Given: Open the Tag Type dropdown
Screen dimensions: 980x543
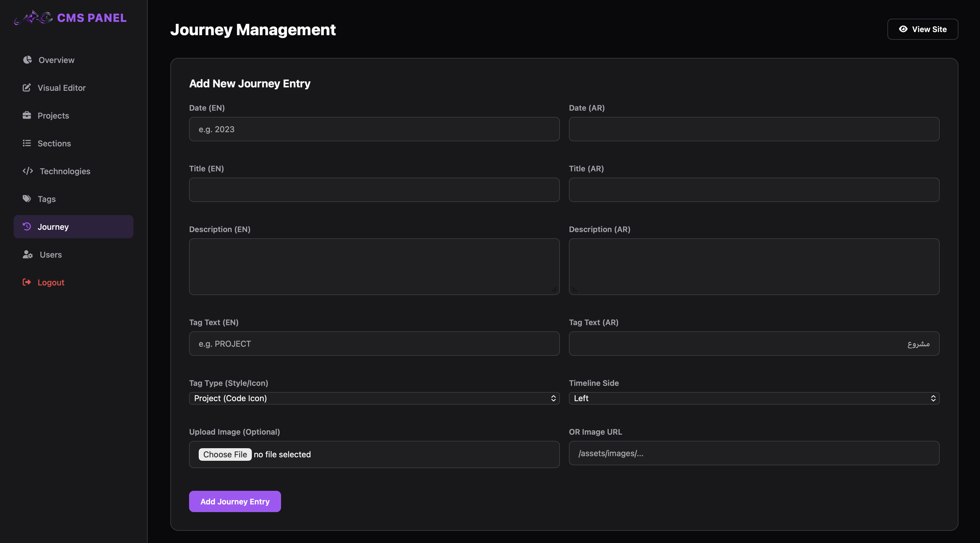Looking at the screenshot, I should point(374,398).
